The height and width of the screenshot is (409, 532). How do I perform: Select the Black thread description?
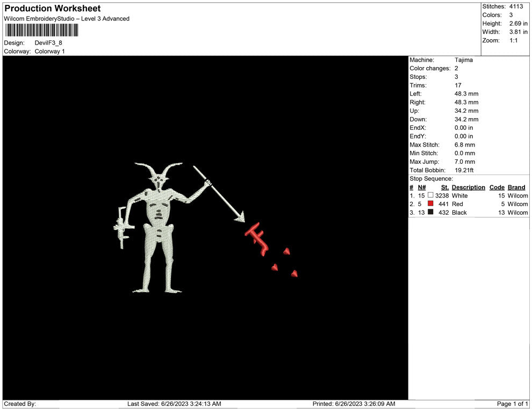(459, 213)
